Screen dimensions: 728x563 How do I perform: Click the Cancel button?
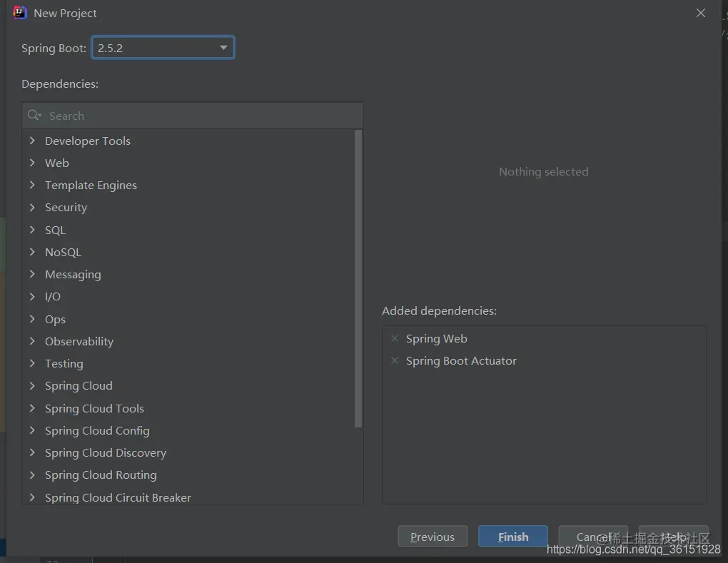[x=593, y=537]
